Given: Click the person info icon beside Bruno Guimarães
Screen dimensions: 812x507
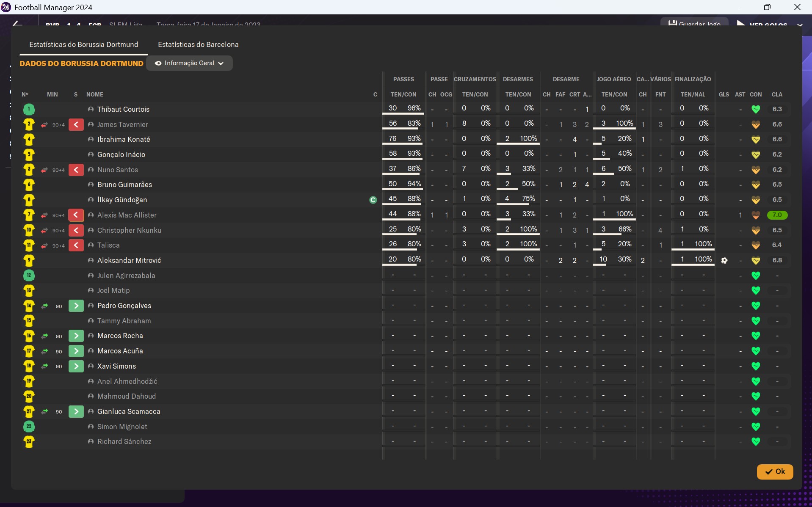Looking at the screenshot, I should click(91, 185).
